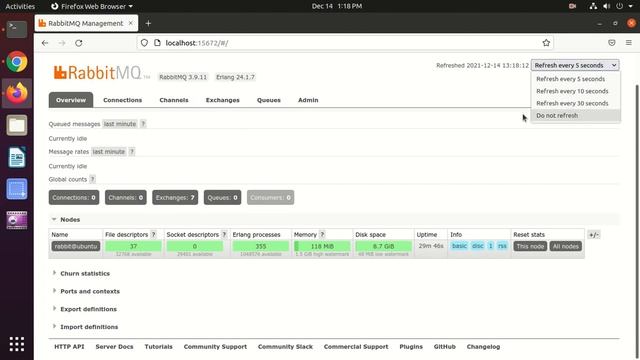Switch to the Admin tab
Viewport: 640px width, 360px height.
(x=308, y=100)
